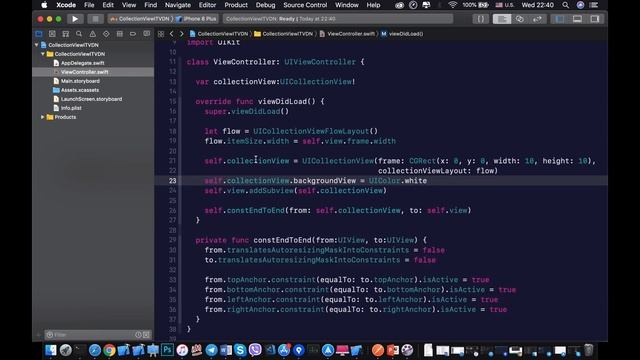This screenshot has height=360, width=640.
Task: Click "constEndToEnd" in the private func declaration
Action: click(x=282, y=240)
